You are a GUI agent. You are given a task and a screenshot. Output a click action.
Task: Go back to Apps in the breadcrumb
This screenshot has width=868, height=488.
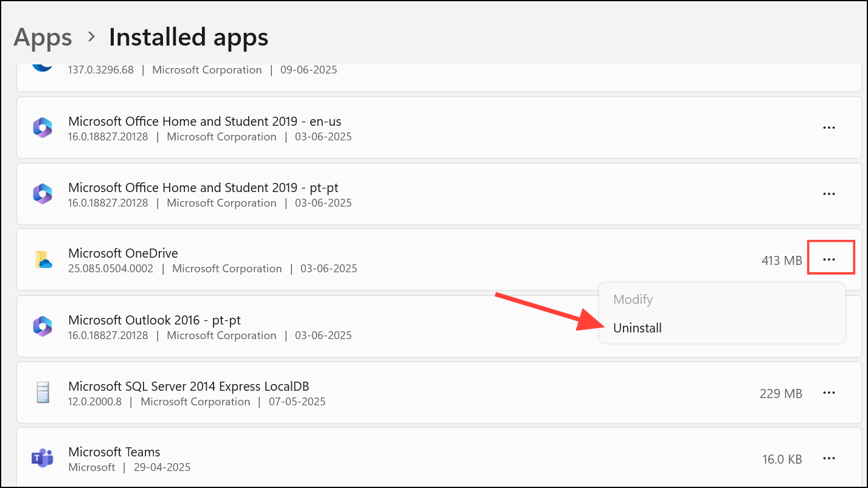click(x=43, y=38)
